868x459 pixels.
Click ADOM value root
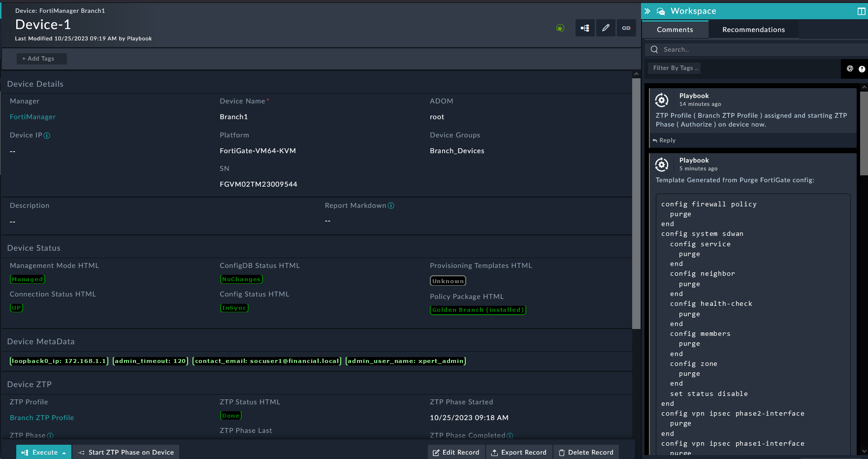(x=437, y=117)
